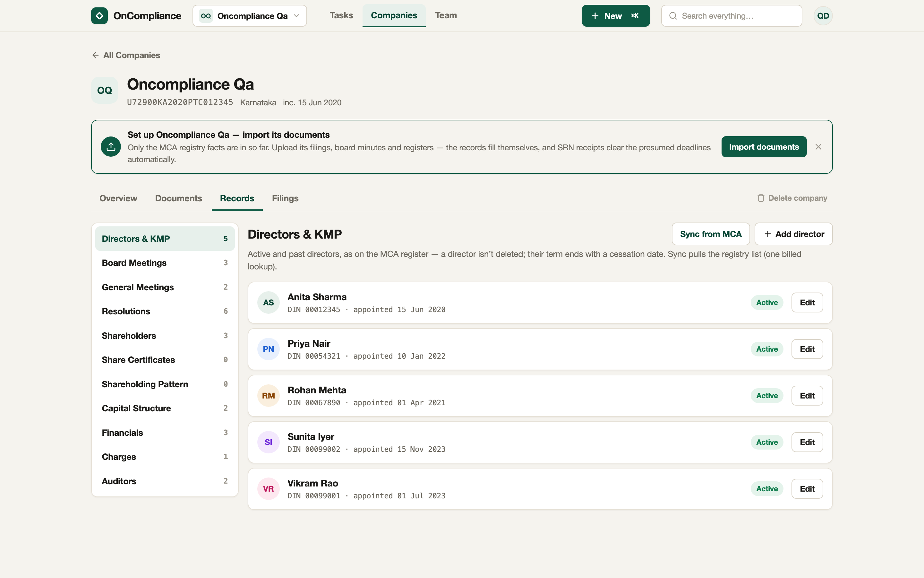This screenshot has height=578, width=924.
Task: Open Shareholding Pattern records
Action: [165, 384]
